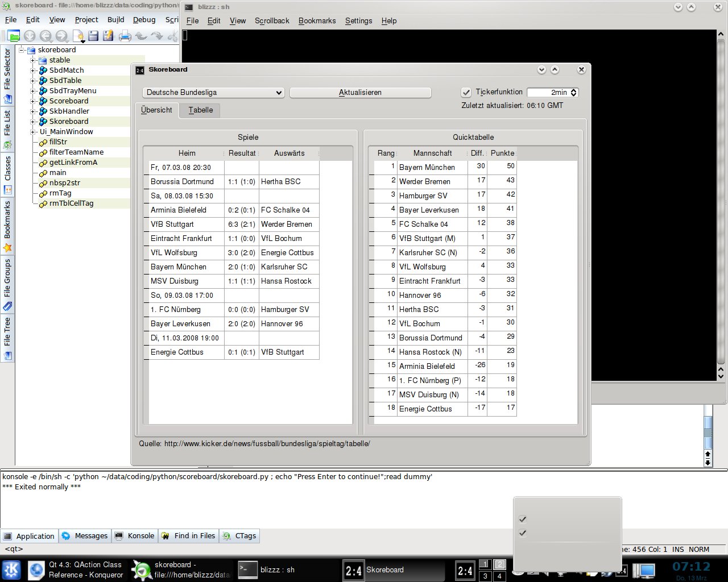Open the File List side panel
This screenshot has width=728, height=582.
click(x=7, y=129)
